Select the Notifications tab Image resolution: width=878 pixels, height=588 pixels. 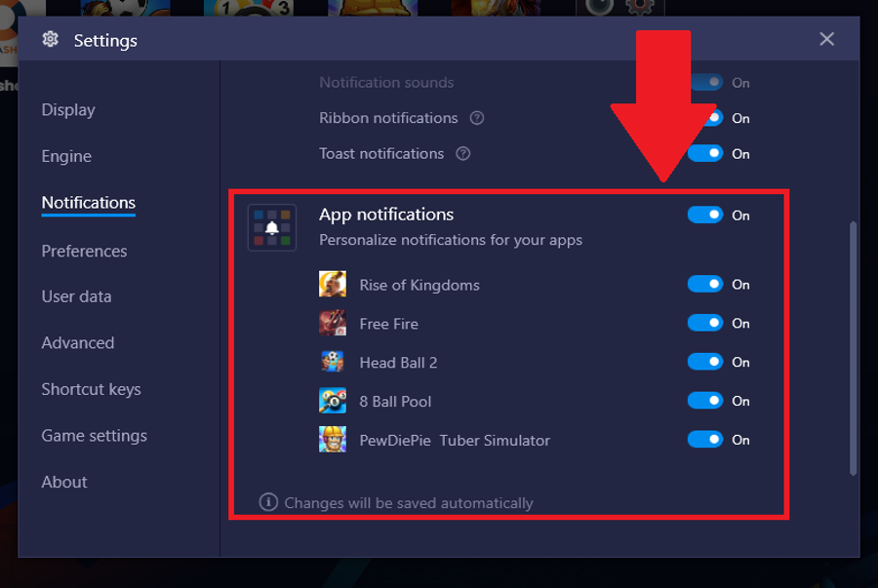point(89,203)
